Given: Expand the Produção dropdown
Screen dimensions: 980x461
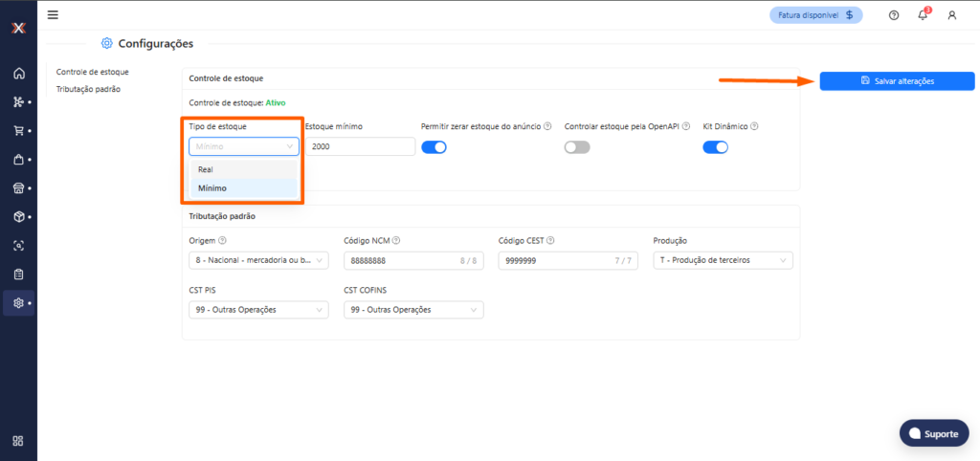Looking at the screenshot, I should 723,261.
